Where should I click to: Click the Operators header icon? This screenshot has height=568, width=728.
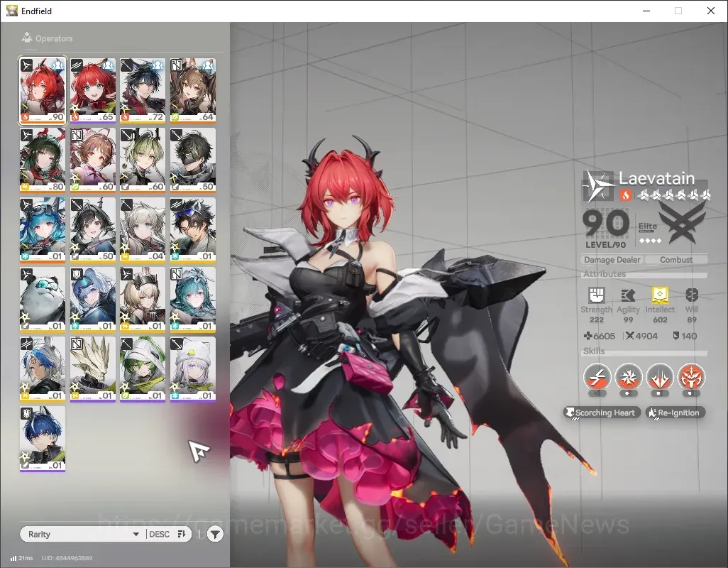click(x=27, y=38)
